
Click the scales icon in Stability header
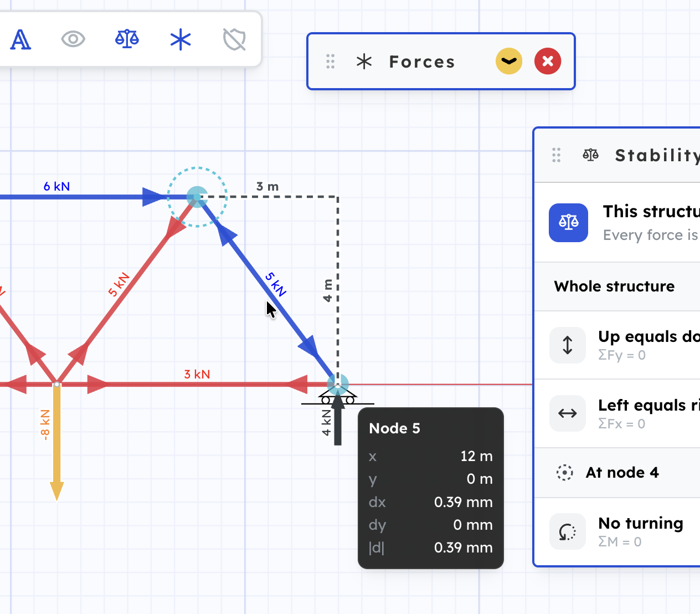pyautogui.click(x=591, y=155)
